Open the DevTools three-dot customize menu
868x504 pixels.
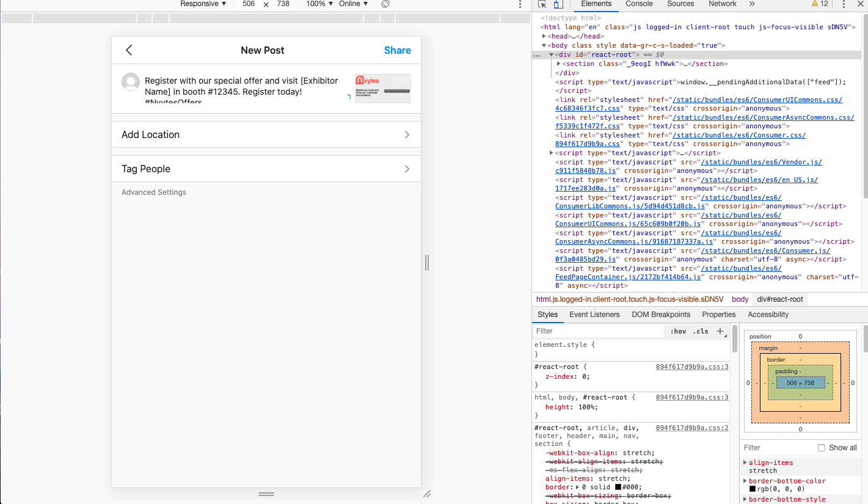844,4
